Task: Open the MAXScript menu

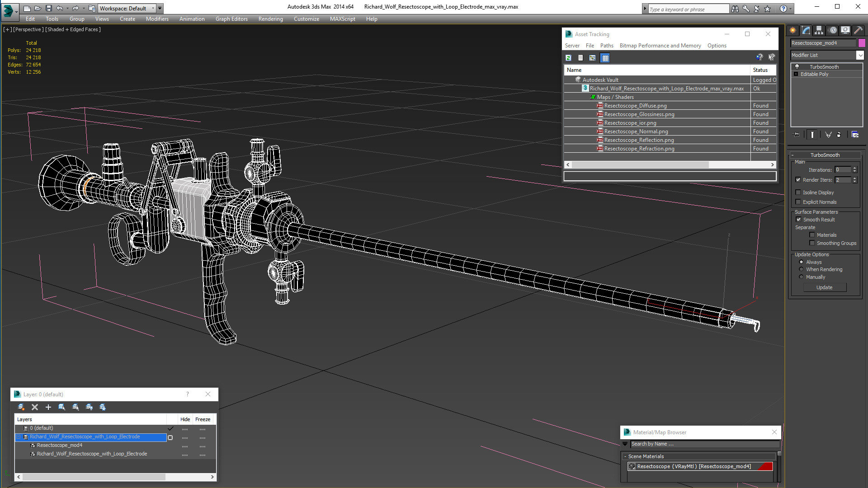Action: [342, 19]
